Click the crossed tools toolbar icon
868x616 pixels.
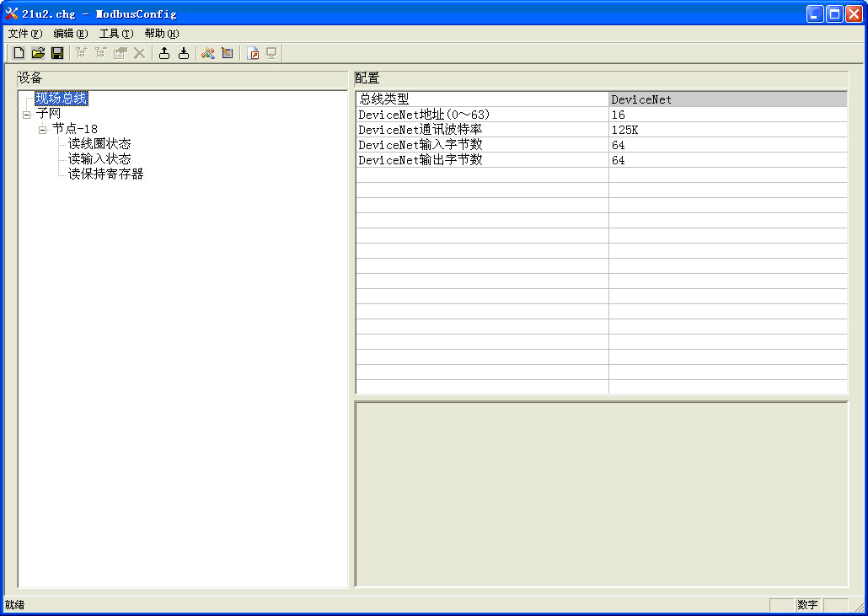208,53
